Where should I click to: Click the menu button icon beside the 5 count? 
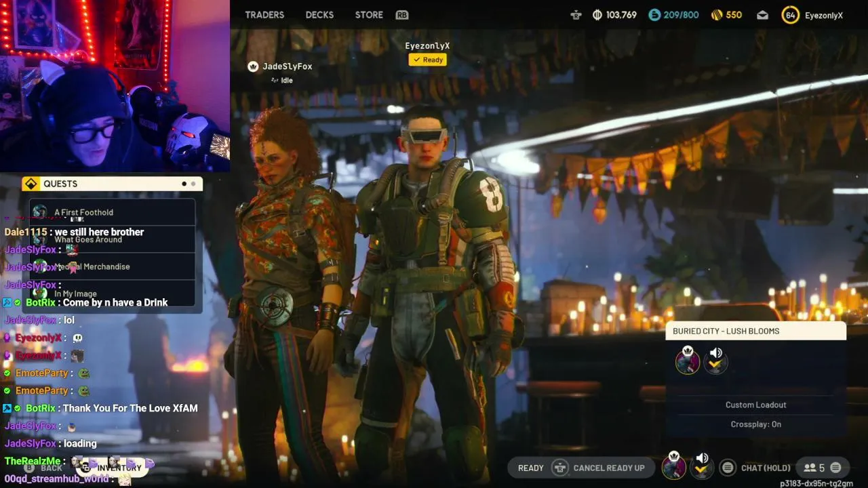click(835, 468)
